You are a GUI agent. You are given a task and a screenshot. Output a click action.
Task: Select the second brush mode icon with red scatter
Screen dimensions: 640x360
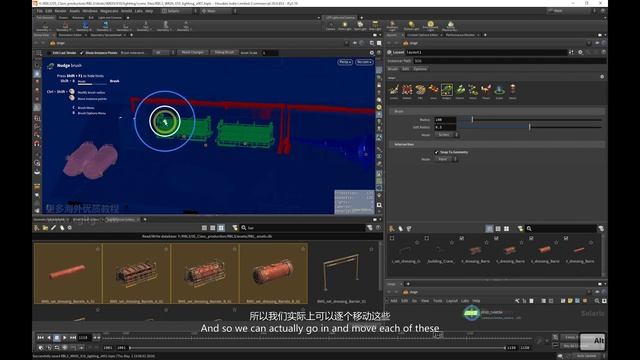click(407, 90)
